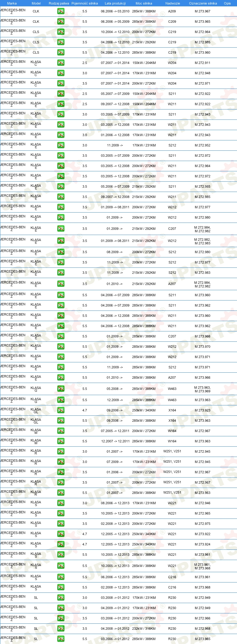The width and height of the screenshot is (237, 644).
Task: Click fuel icon in S212 M 272.983 row
Action: [x=61, y=273]
